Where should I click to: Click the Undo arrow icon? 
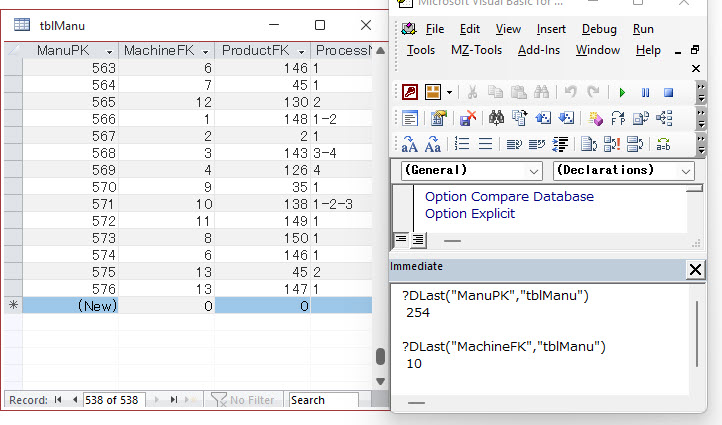pyautogui.click(x=571, y=93)
